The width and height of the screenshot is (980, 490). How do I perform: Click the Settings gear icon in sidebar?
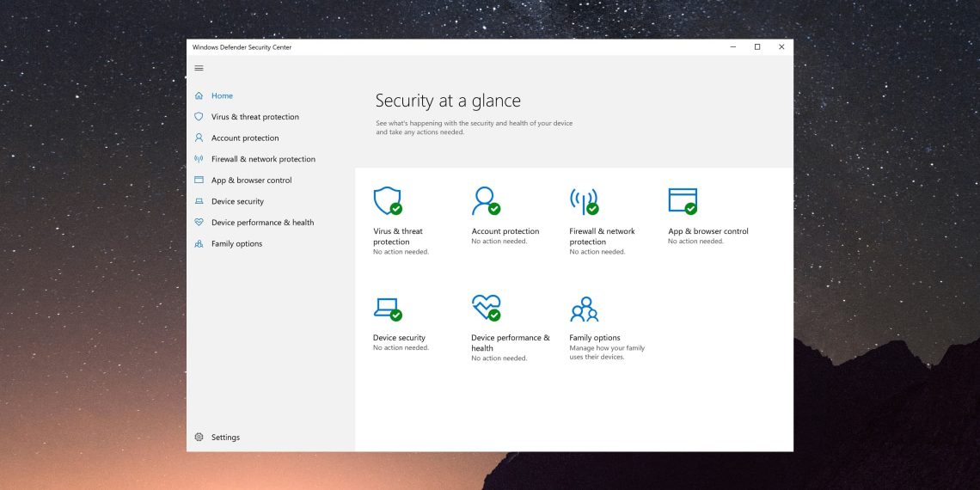point(199,437)
